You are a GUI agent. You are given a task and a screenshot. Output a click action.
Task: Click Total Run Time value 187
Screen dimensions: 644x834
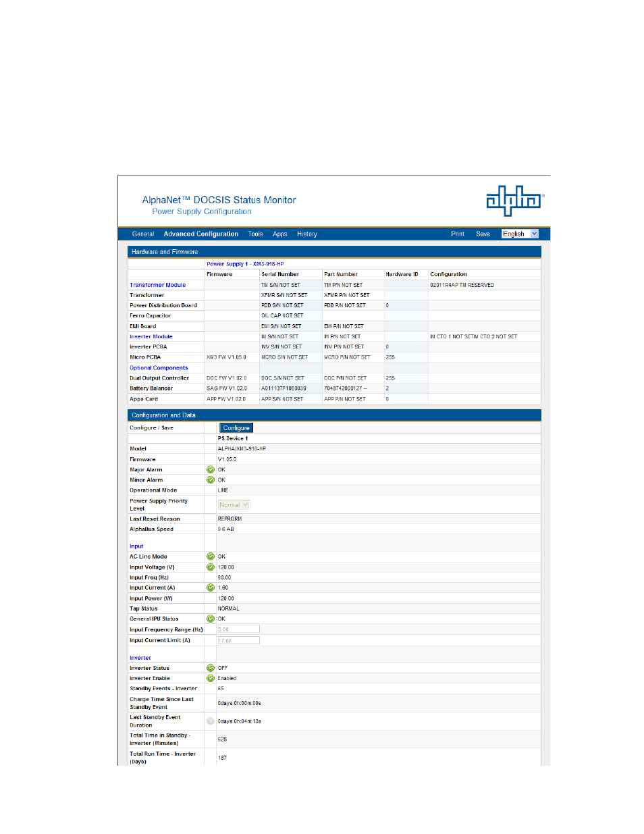click(x=222, y=758)
